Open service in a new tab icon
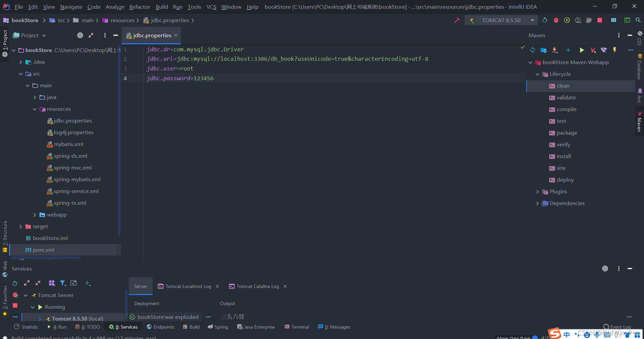The width and height of the screenshot is (644, 339). pos(73,283)
